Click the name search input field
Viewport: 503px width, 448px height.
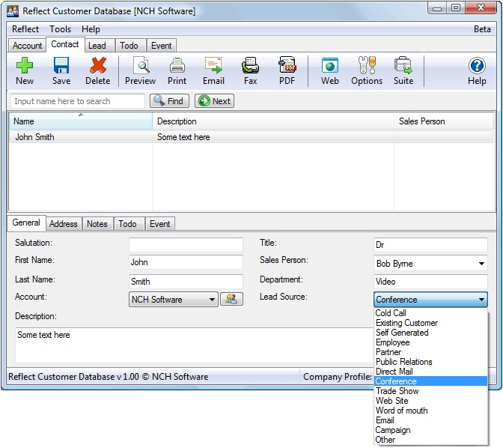click(x=78, y=101)
